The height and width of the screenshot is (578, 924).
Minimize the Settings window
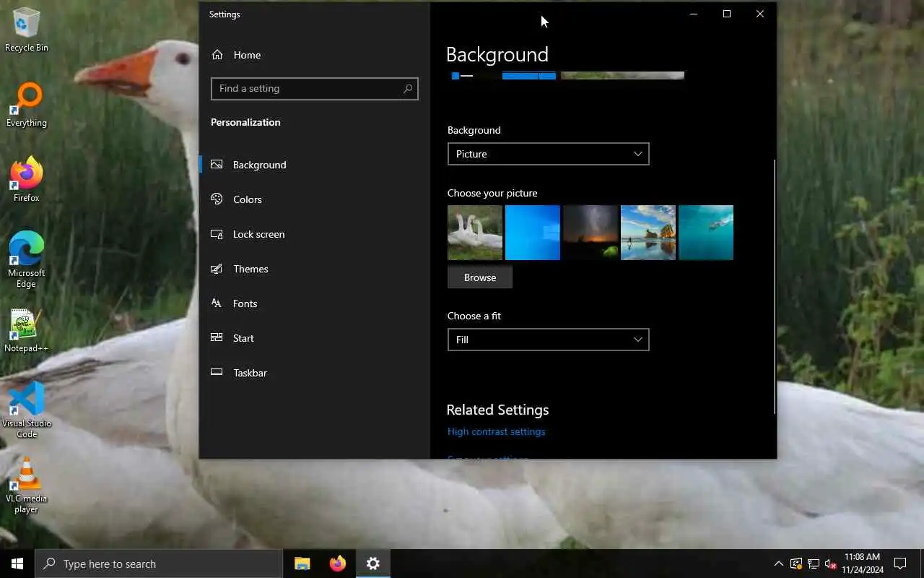tap(693, 14)
